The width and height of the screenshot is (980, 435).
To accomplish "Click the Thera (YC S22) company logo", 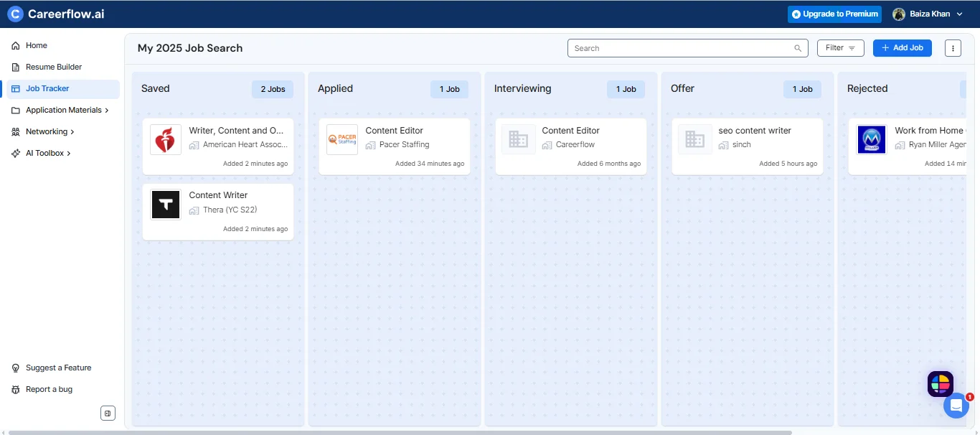I will click(x=166, y=205).
